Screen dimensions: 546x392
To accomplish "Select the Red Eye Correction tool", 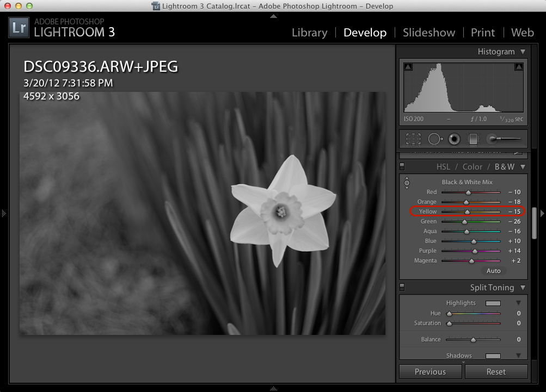I will tap(454, 139).
